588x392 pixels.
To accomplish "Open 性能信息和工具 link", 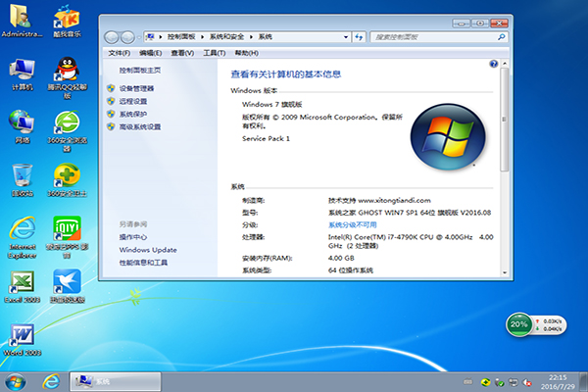I will [x=143, y=263].
